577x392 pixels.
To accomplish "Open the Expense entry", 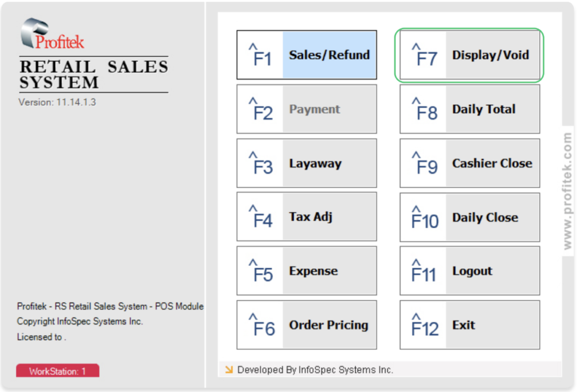I will 307,271.
